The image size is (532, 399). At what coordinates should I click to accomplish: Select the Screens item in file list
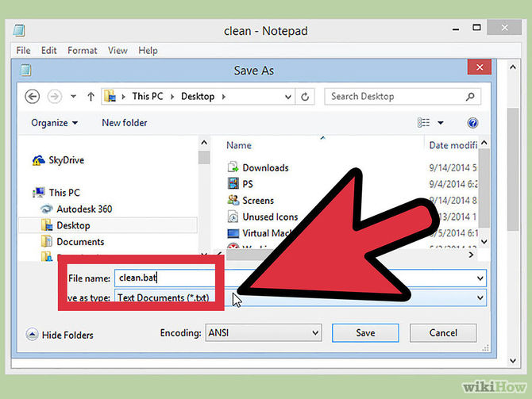pos(258,201)
